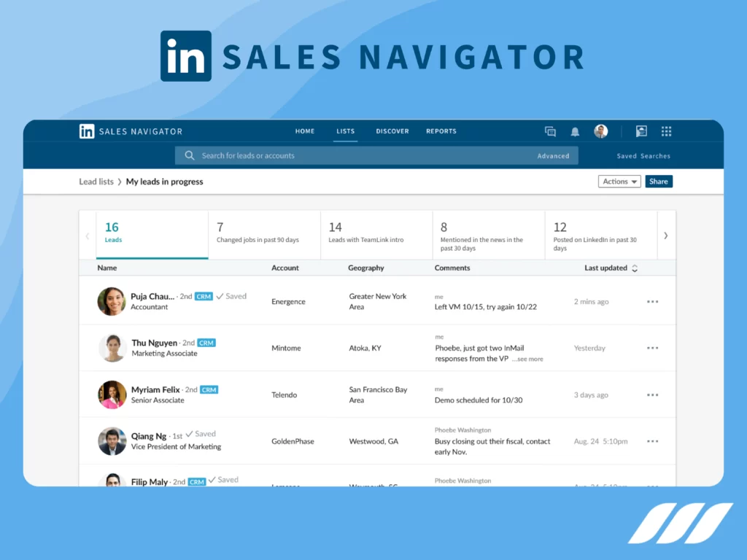The width and height of the screenshot is (747, 560).
Task: Open Advanced search
Action: click(x=553, y=156)
